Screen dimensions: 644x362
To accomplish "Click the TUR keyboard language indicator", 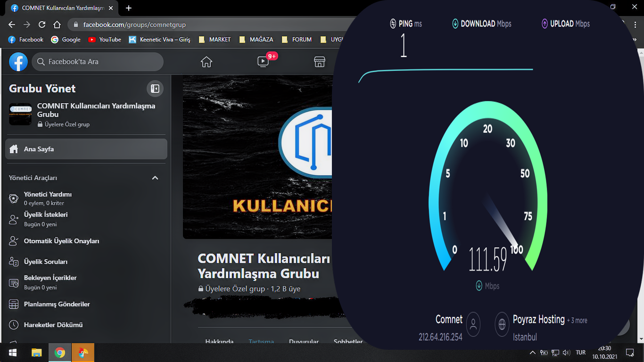I will tap(581, 353).
